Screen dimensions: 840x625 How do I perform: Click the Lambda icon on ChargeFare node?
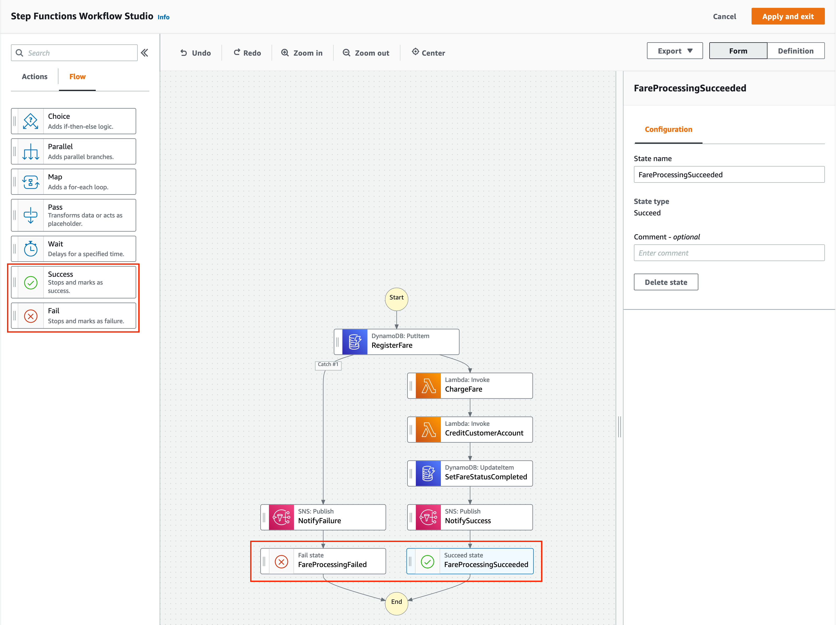pyautogui.click(x=428, y=386)
